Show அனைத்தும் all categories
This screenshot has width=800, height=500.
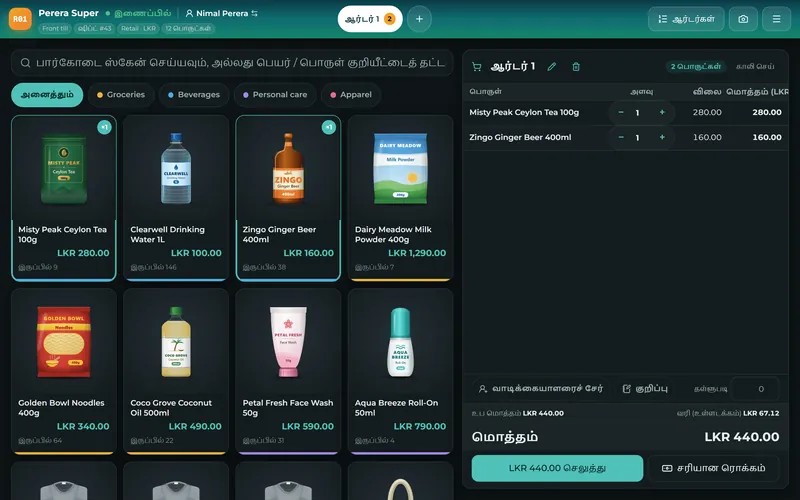coord(47,95)
